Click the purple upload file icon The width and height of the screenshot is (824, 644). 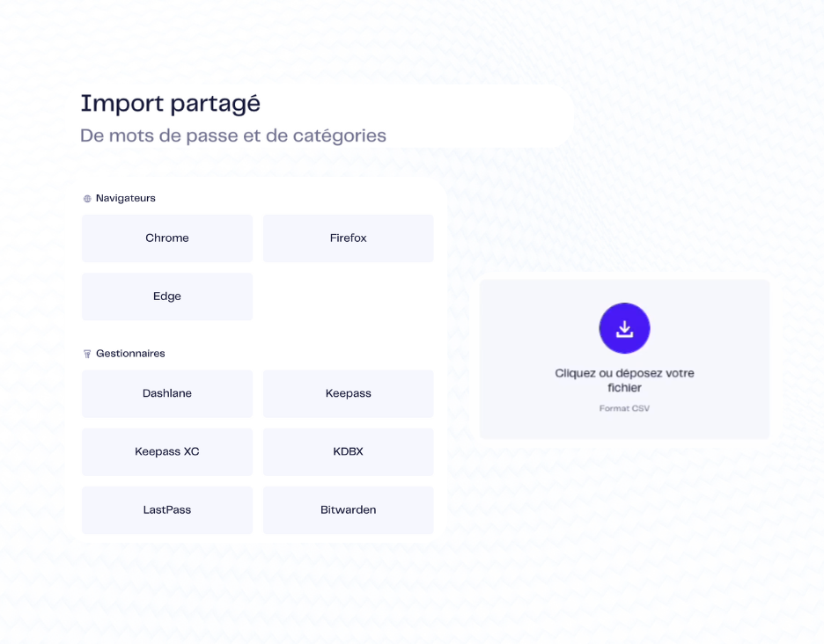coord(624,329)
